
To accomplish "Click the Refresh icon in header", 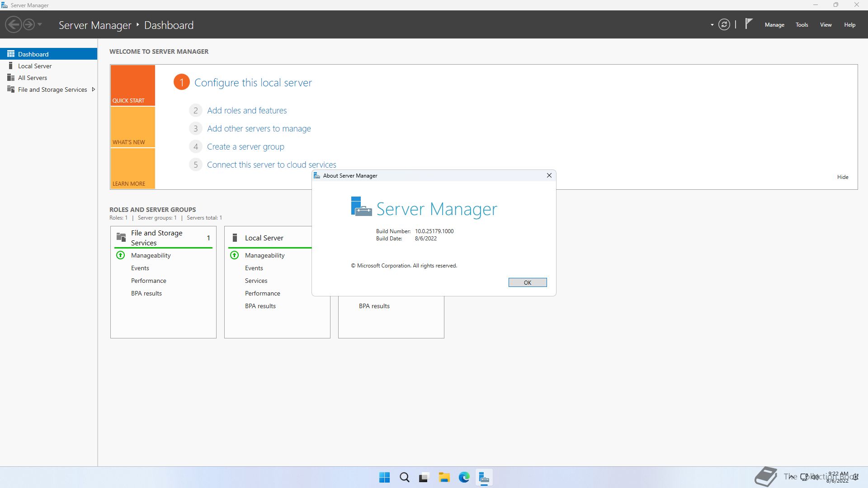I will 724,25.
